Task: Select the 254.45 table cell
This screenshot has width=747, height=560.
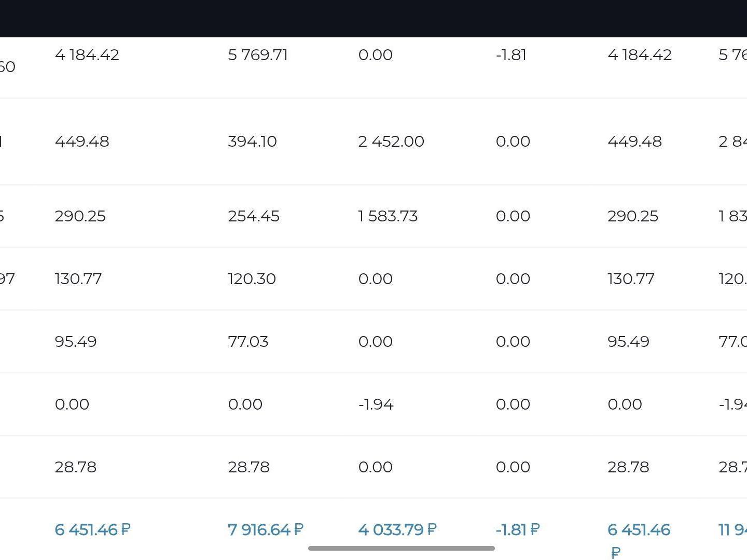Action: point(253,216)
